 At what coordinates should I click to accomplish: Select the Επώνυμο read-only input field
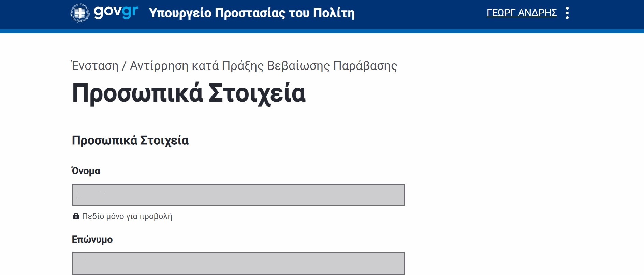(x=238, y=263)
